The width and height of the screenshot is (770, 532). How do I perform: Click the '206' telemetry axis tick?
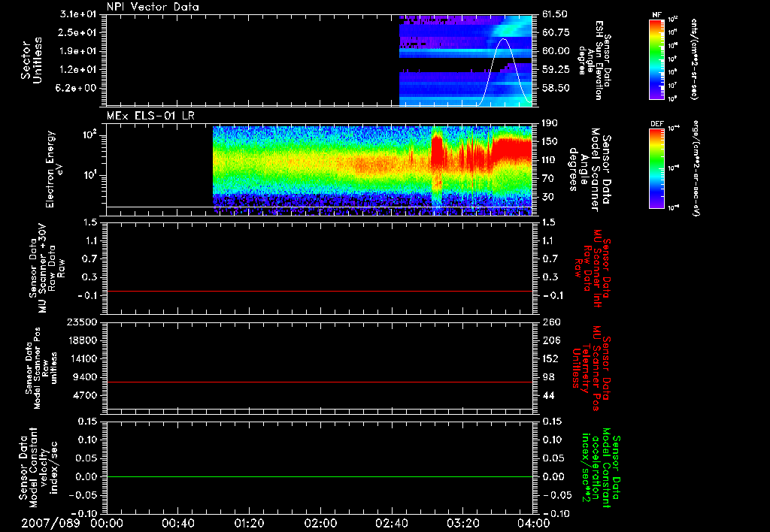coord(550,340)
